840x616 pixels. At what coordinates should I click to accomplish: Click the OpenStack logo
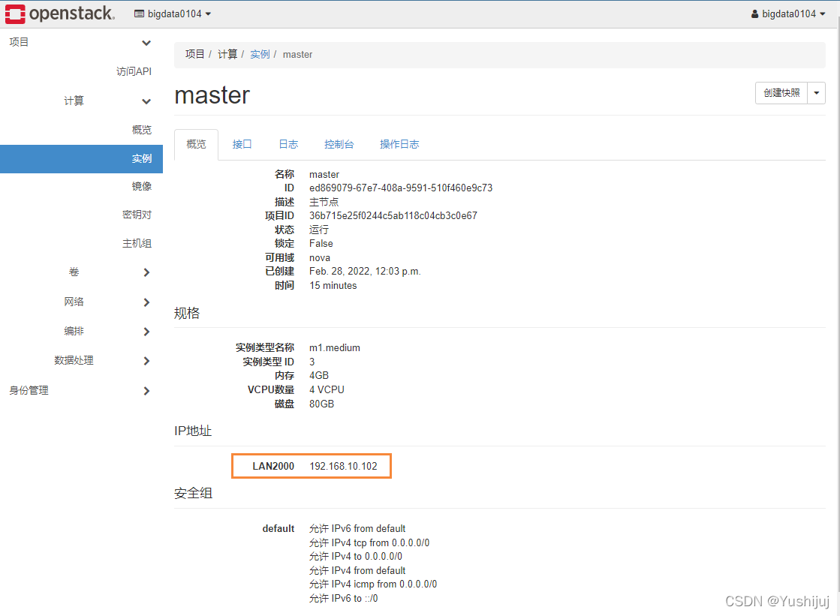(59, 14)
